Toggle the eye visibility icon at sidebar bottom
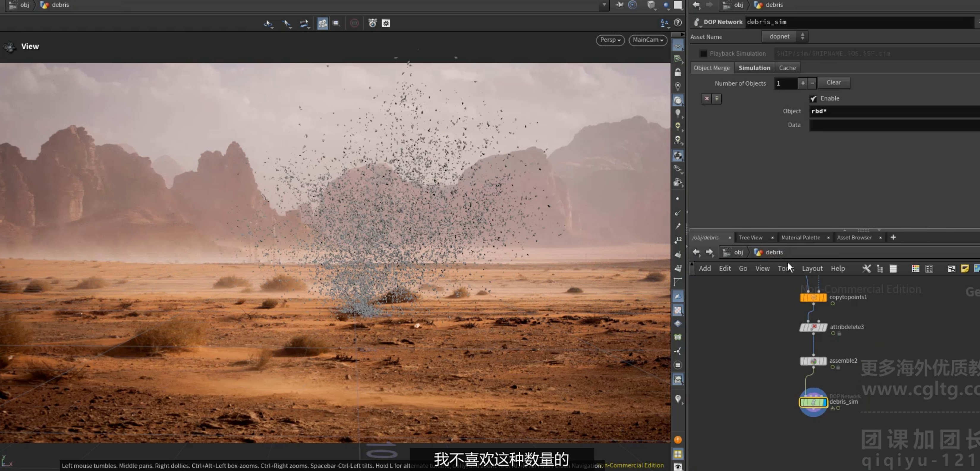The height and width of the screenshot is (471, 980). 677,467
